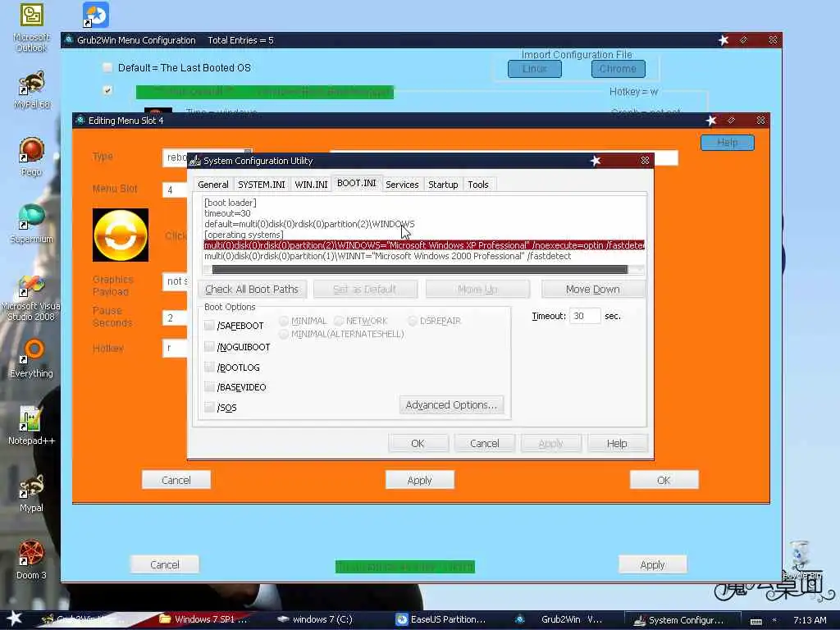Switch to windows 7 (C:) drive taskbar item

[x=316, y=619]
